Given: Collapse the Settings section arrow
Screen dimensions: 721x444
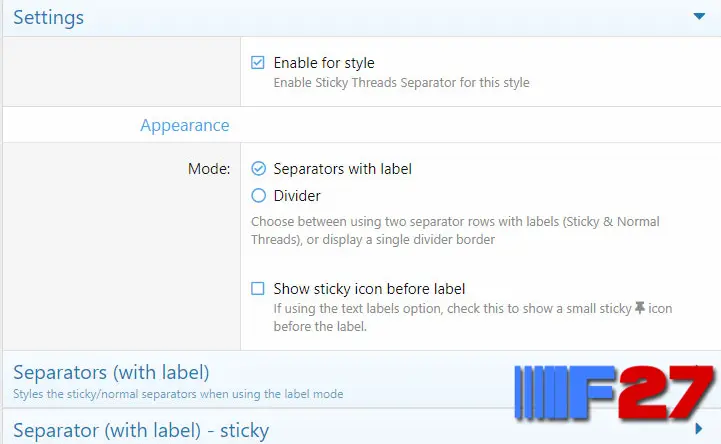Looking at the screenshot, I should 699,17.
